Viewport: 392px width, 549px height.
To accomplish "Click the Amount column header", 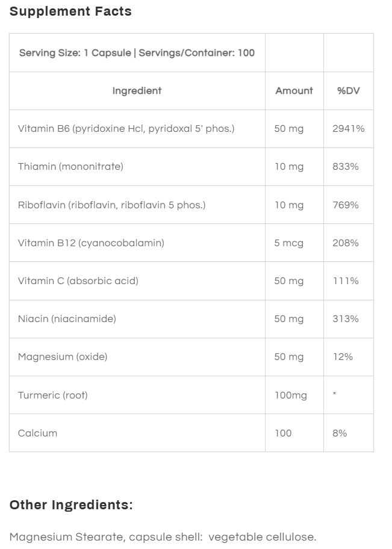I will tap(294, 91).
